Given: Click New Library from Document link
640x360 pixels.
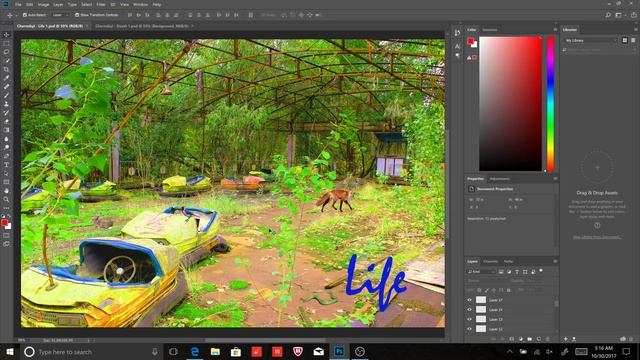Looking at the screenshot, I should tap(597, 237).
